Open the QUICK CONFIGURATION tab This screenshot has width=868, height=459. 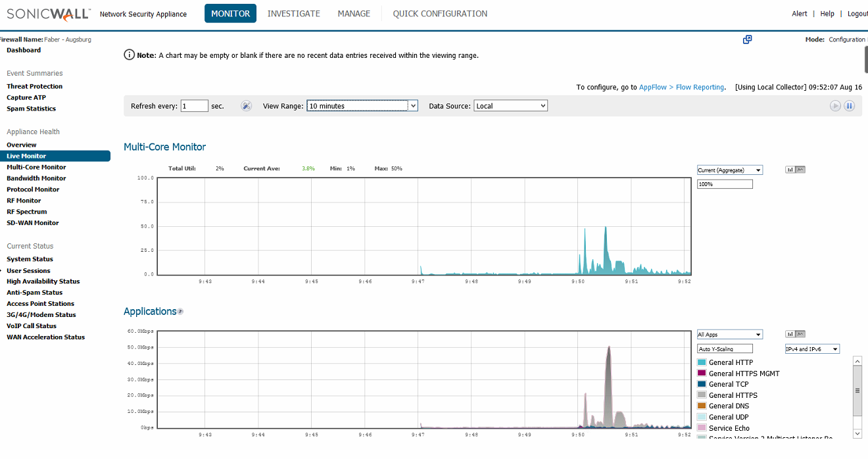point(440,13)
